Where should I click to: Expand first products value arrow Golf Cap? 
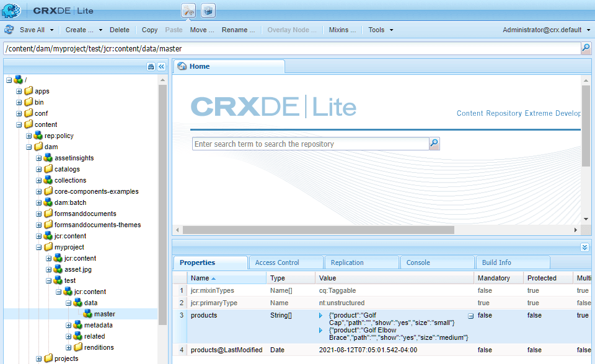tap(320, 316)
